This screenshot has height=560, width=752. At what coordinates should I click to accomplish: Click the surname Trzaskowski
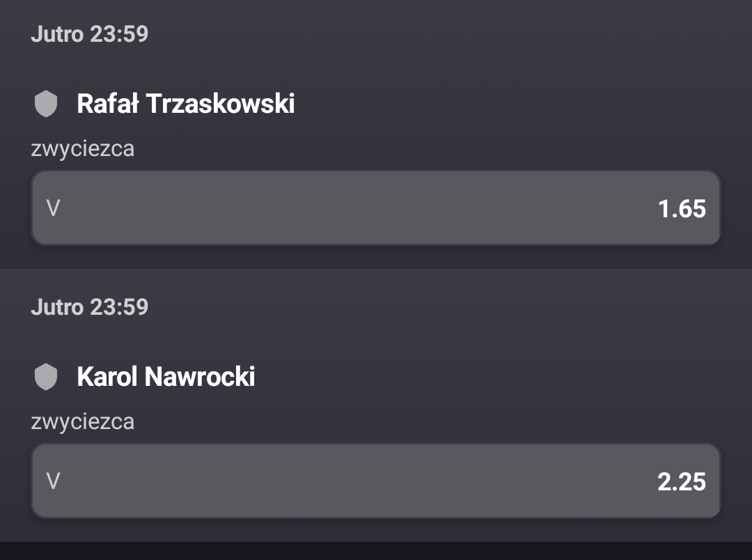[220, 104]
